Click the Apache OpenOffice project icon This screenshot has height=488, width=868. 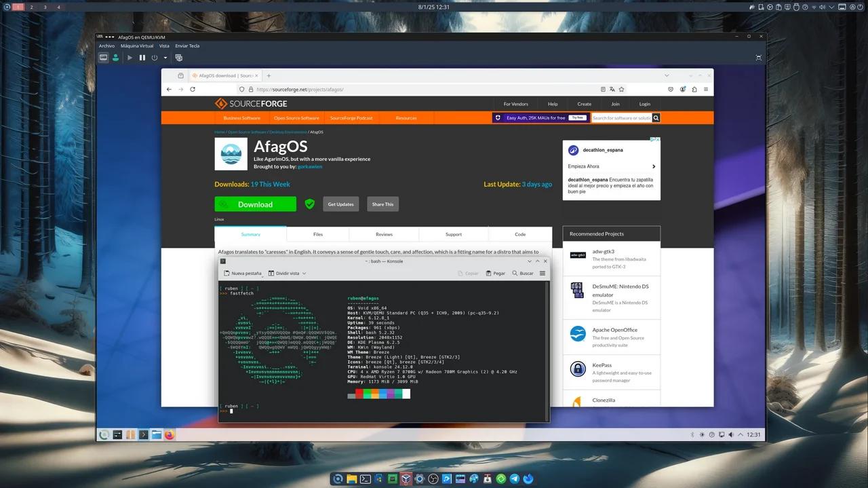coord(578,334)
